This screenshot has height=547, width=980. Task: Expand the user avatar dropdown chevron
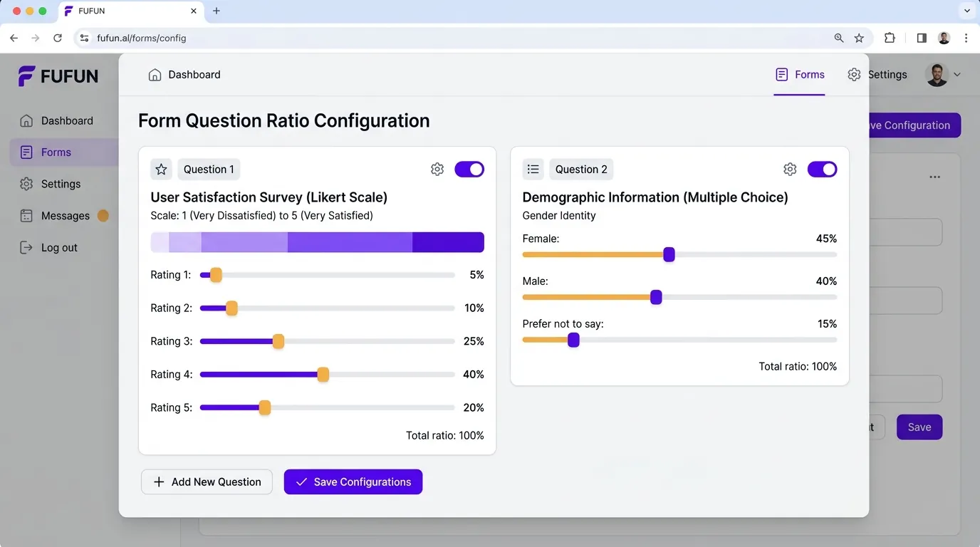click(x=957, y=75)
